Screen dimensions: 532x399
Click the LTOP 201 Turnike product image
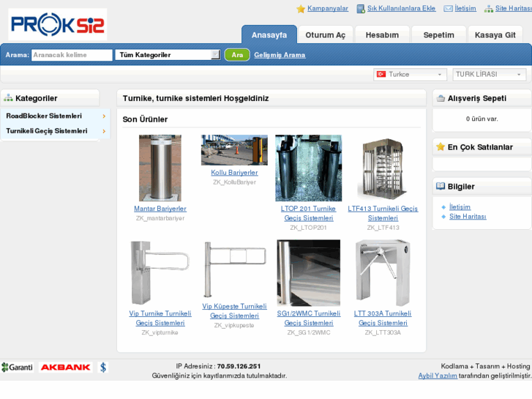click(x=308, y=168)
